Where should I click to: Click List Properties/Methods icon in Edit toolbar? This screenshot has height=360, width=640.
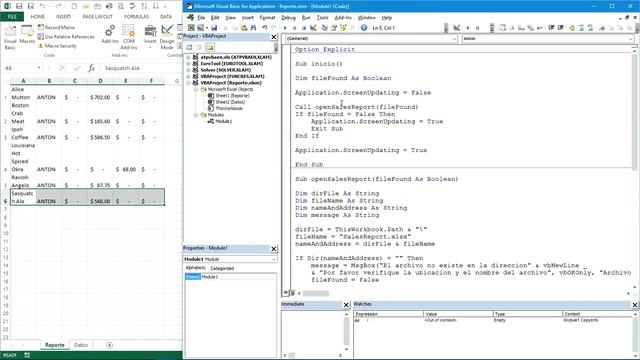[502, 28]
